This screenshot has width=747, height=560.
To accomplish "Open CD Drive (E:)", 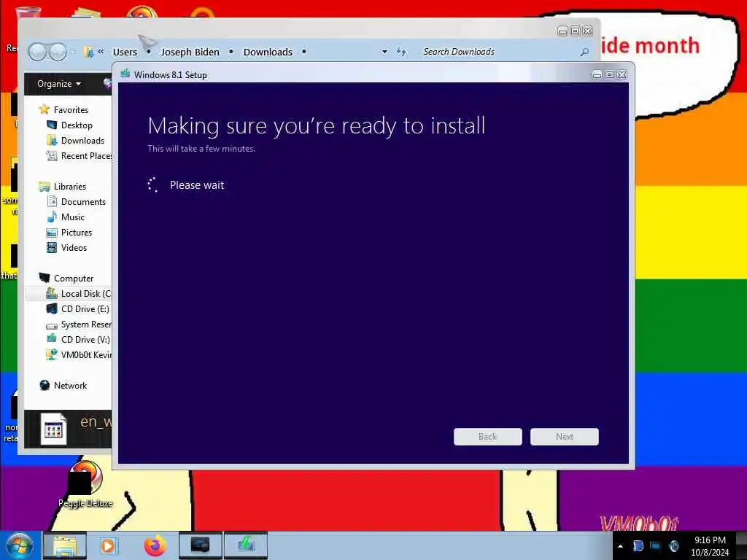I will click(x=85, y=309).
